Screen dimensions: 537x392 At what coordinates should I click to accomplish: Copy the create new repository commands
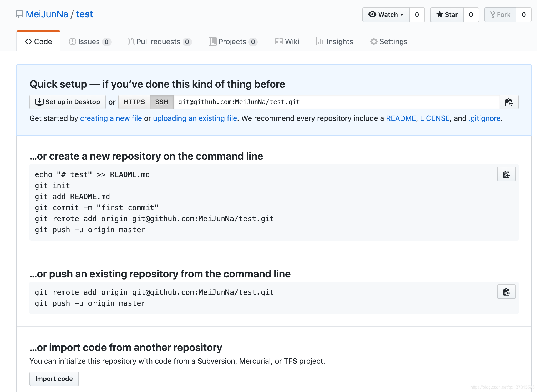[x=506, y=174]
